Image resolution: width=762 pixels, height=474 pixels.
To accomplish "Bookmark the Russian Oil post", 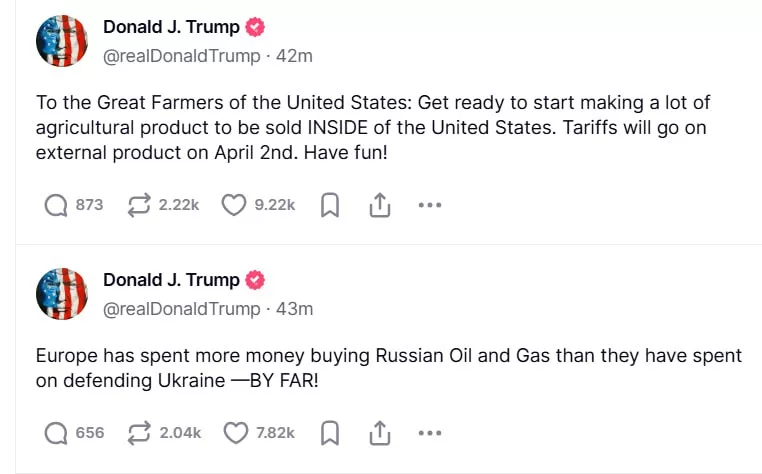I will [x=330, y=433].
